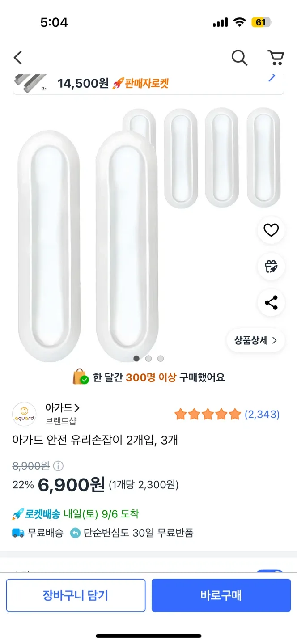Screen dimensions: 297x644
Task: Select the third image page dot
Action: pyautogui.click(x=161, y=358)
